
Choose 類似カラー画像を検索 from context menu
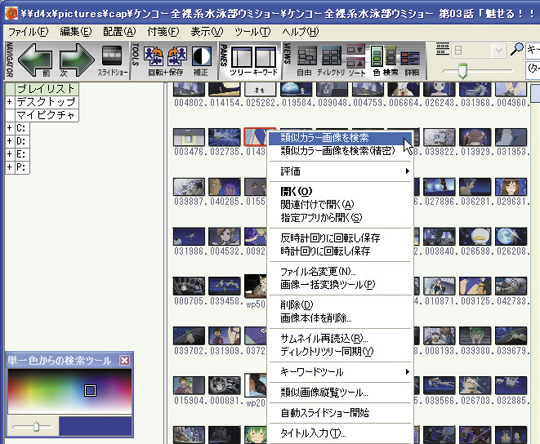[x=340, y=138]
